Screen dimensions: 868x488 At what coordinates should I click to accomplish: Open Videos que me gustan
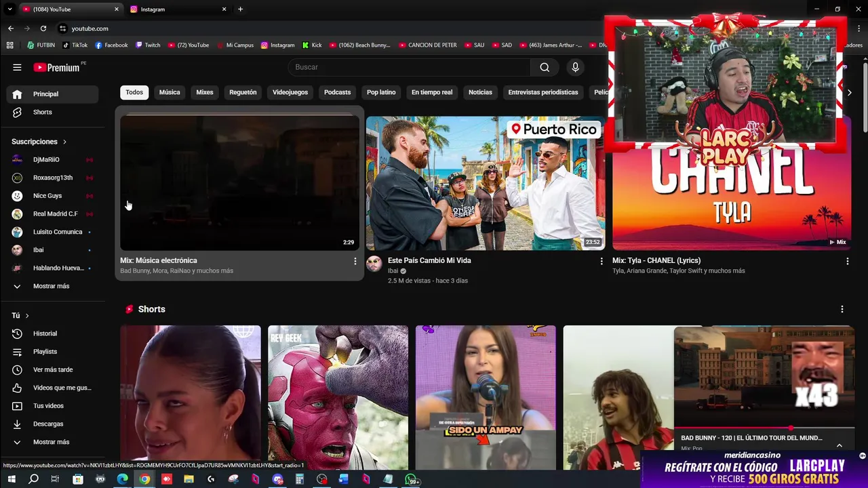(x=52, y=388)
